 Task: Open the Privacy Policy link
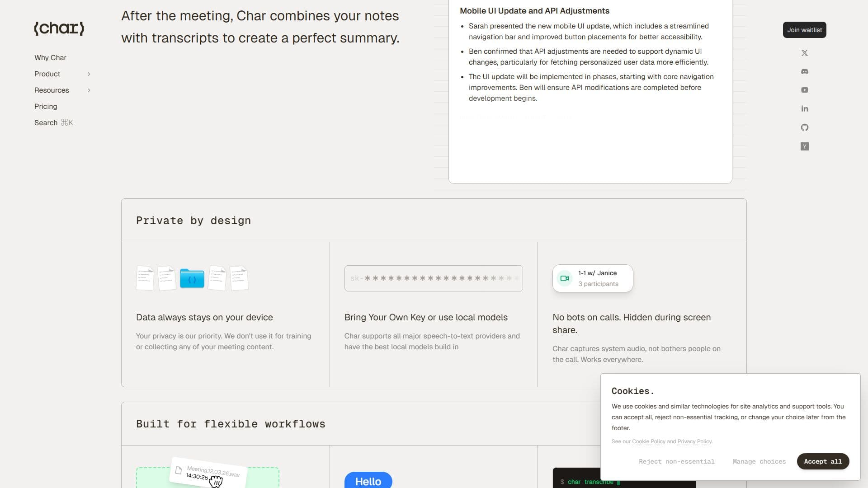[x=694, y=441]
